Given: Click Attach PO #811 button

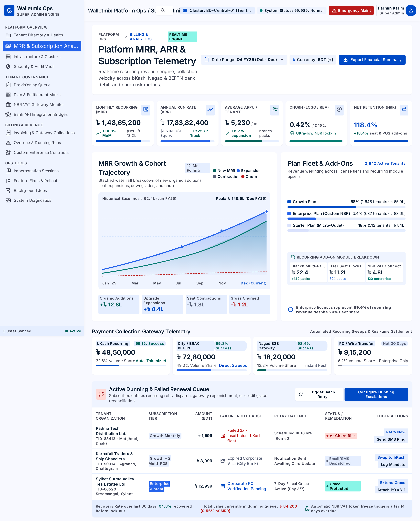Looking at the screenshot, I should click(x=391, y=490).
